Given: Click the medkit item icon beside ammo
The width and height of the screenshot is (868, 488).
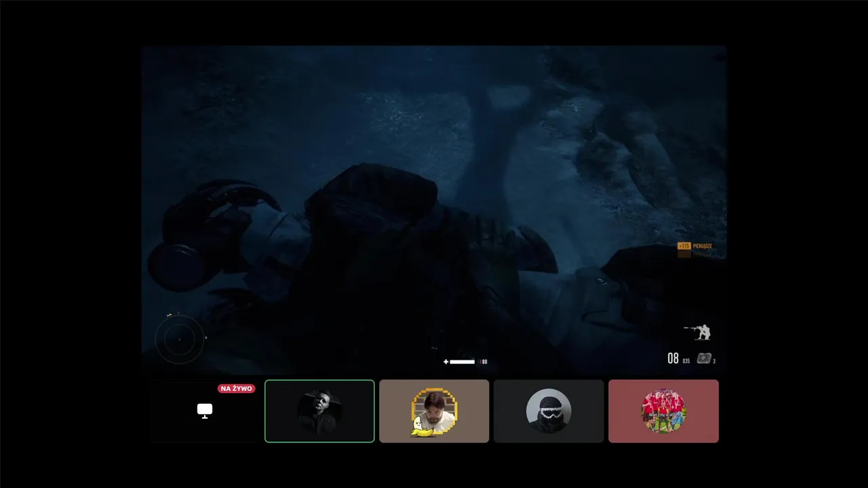Looking at the screenshot, I should (705, 359).
